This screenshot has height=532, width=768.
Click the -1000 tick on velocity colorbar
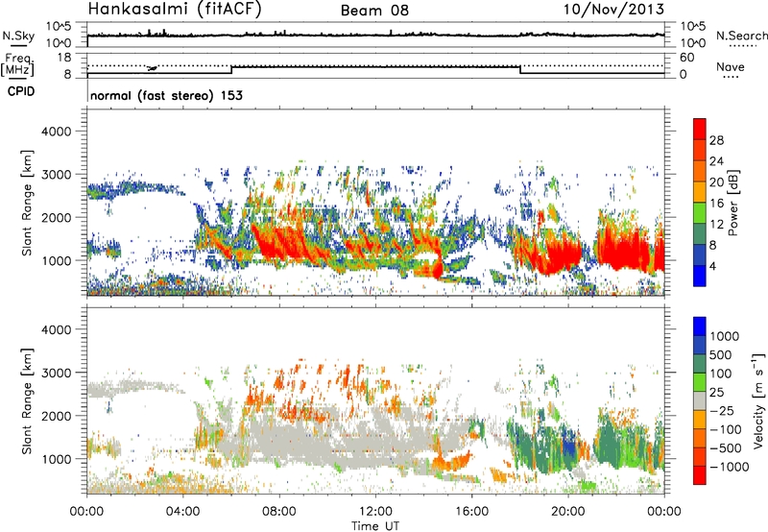(x=729, y=467)
